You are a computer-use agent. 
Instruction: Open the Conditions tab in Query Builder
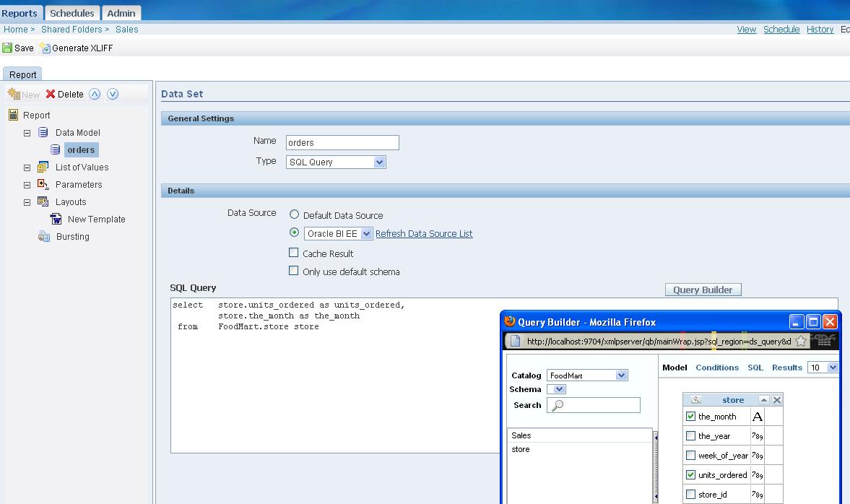click(x=716, y=368)
